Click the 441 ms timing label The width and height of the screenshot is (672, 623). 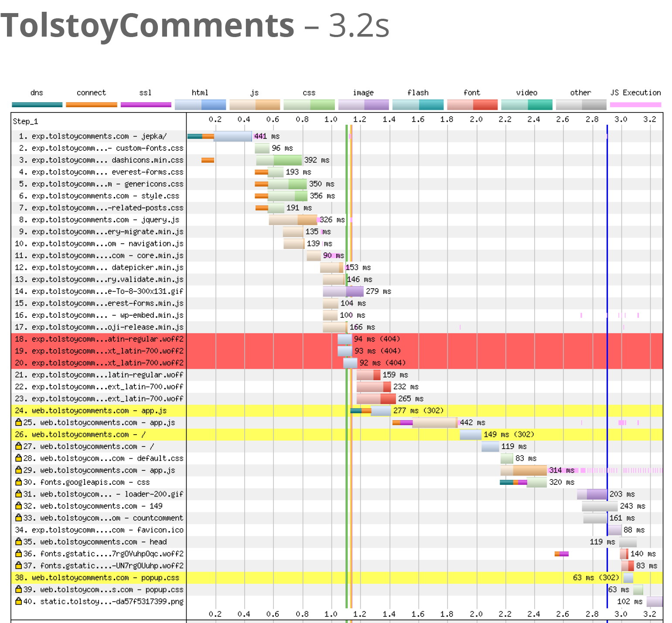pos(267,136)
